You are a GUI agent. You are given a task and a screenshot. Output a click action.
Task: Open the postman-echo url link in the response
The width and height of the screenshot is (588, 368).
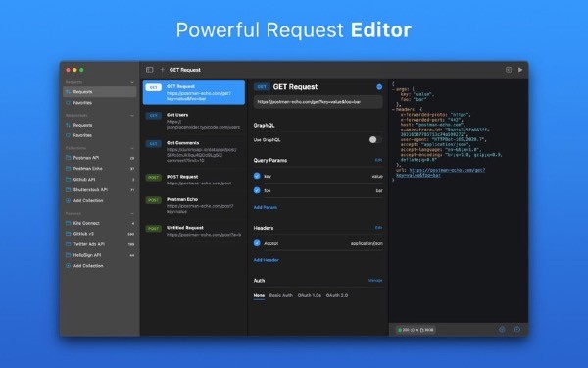tap(441, 173)
